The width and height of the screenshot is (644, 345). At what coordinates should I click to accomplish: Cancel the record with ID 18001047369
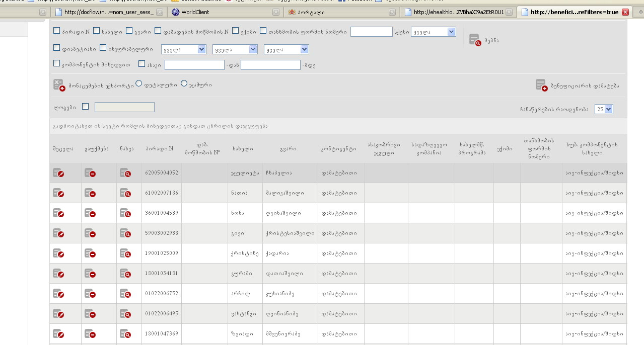click(x=90, y=334)
